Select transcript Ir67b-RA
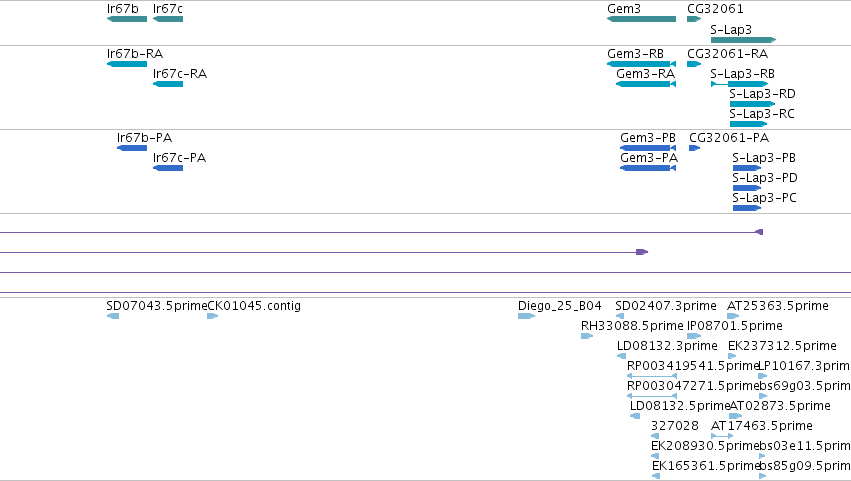 (x=127, y=64)
